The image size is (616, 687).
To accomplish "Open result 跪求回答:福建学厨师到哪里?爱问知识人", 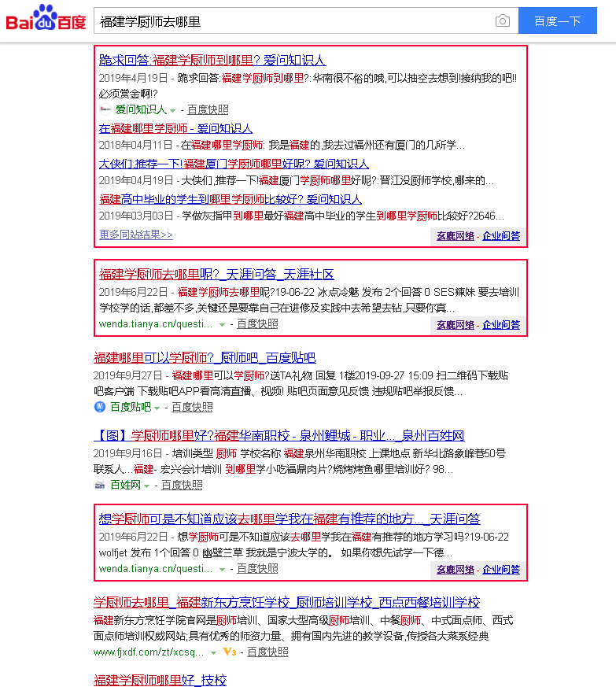I will point(212,60).
